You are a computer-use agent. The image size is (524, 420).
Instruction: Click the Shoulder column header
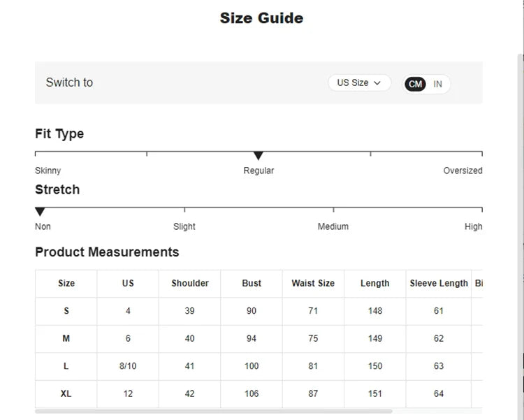pos(190,283)
